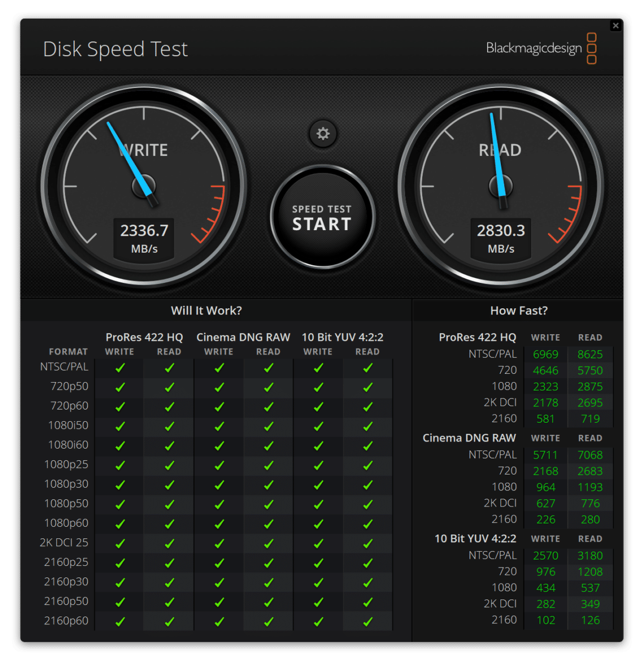Click the write speed value 2336.7
Viewport: 644px width, 665px height.
pos(144,230)
